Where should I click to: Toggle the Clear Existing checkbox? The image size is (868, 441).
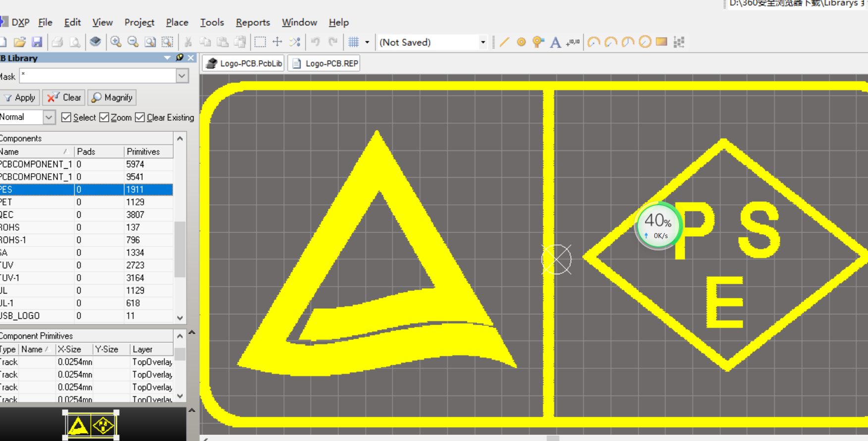pyautogui.click(x=140, y=117)
